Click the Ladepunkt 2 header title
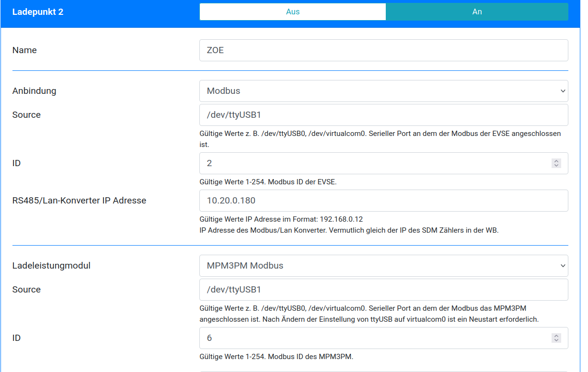This screenshot has height=372, width=588. [x=38, y=12]
